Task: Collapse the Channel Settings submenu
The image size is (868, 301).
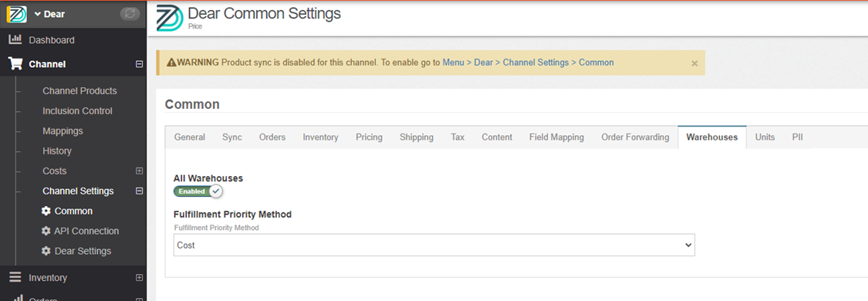Action: [x=139, y=191]
